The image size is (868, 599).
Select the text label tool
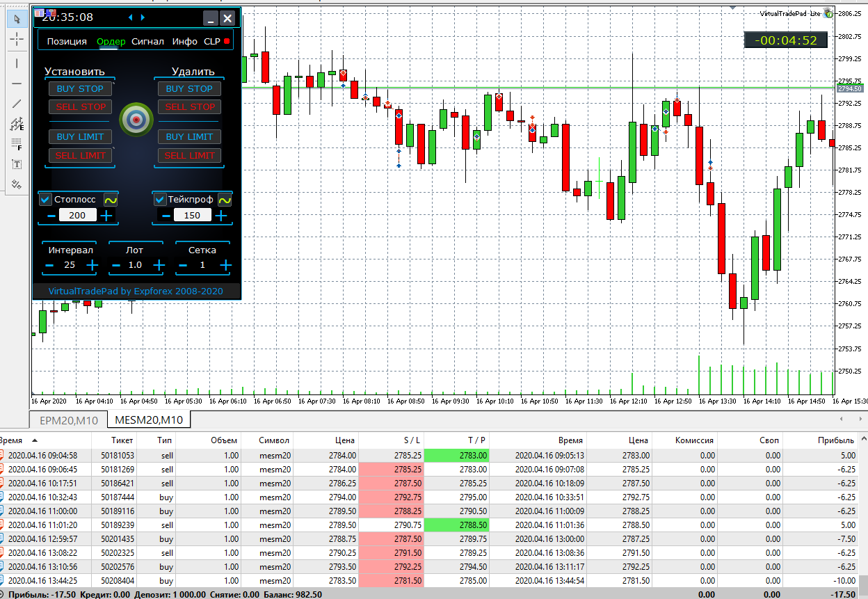(17, 165)
